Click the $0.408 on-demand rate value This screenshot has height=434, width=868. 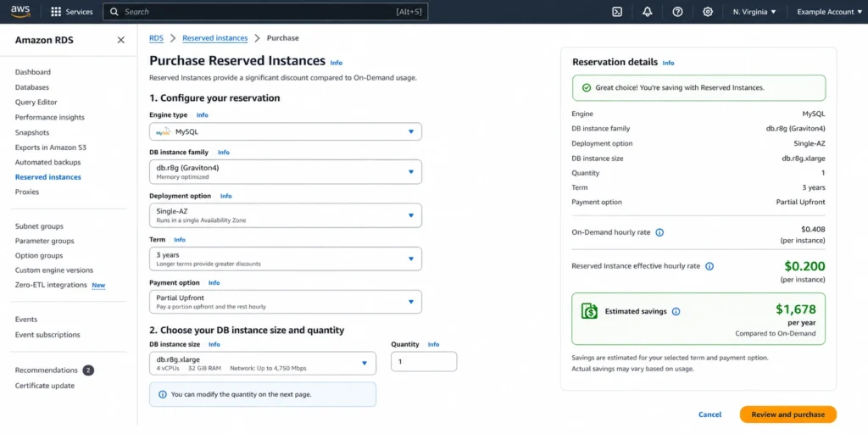pyautogui.click(x=813, y=229)
